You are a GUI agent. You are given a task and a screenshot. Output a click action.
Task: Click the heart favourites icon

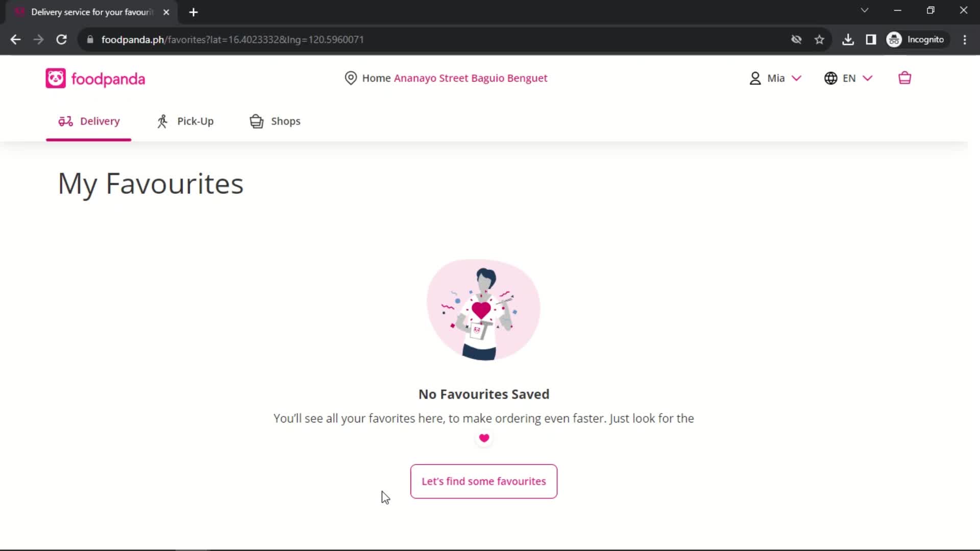click(x=484, y=438)
